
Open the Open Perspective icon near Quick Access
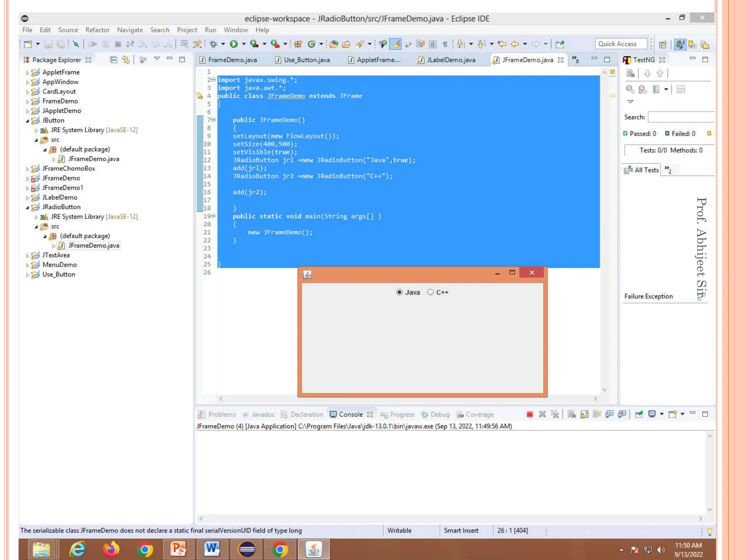(x=663, y=44)
